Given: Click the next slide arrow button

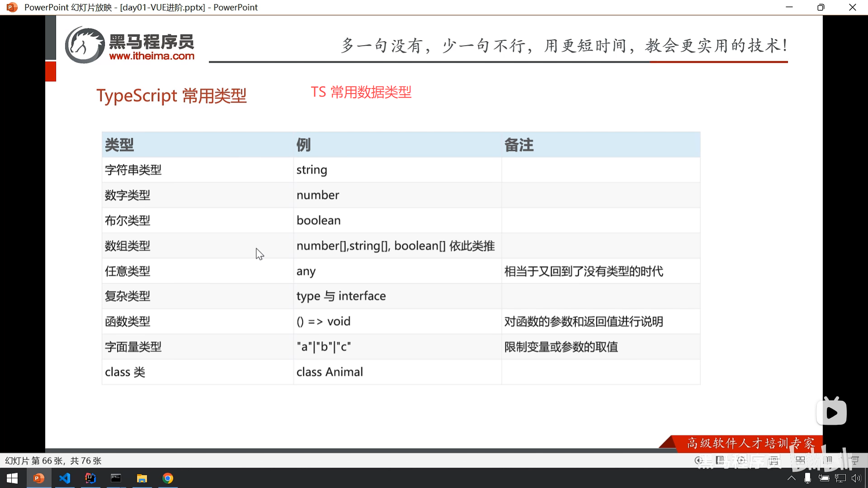Looking at the screenshot, I should (x=741, y=460).
